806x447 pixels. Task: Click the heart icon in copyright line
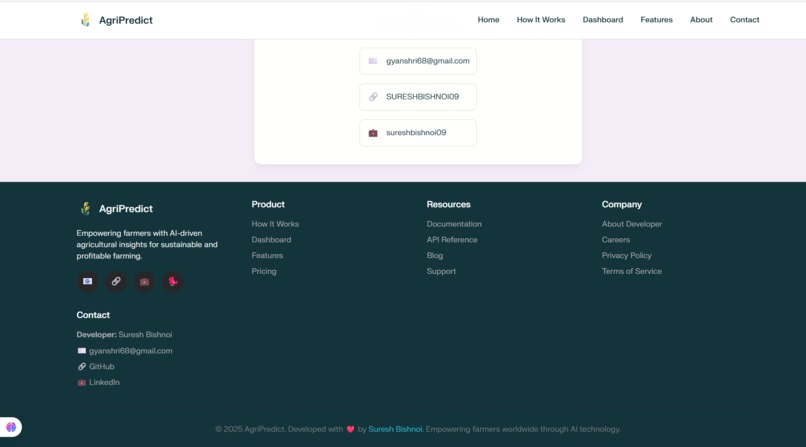coord(350,430)
